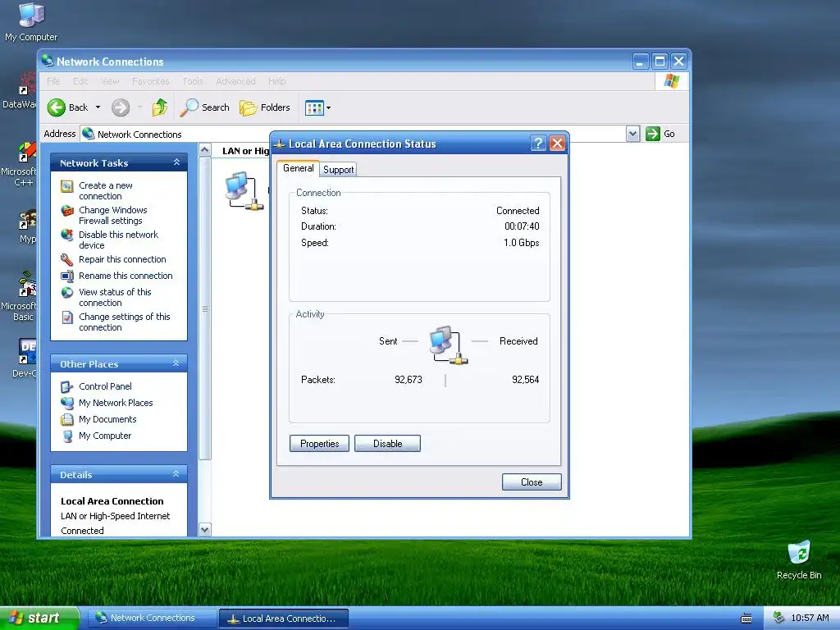Click the Properties button
Image resolution: width=840 pixels, height=630 pixels.
pyautogui.click(x=319, y=444)
